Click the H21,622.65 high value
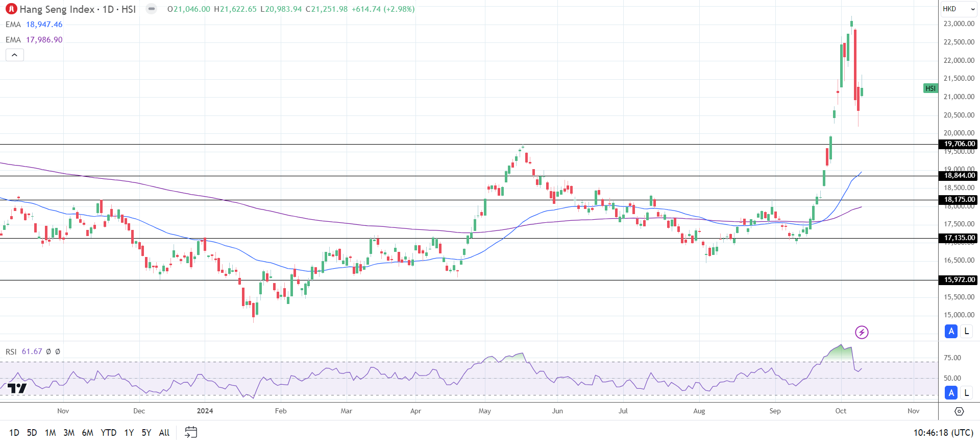This screenshot has height=445, width=980. (235, 9)
